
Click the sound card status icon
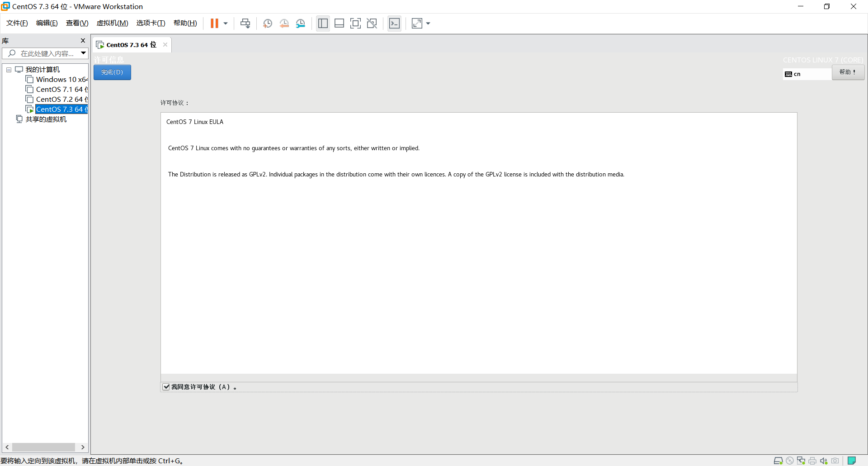point(824,461)
